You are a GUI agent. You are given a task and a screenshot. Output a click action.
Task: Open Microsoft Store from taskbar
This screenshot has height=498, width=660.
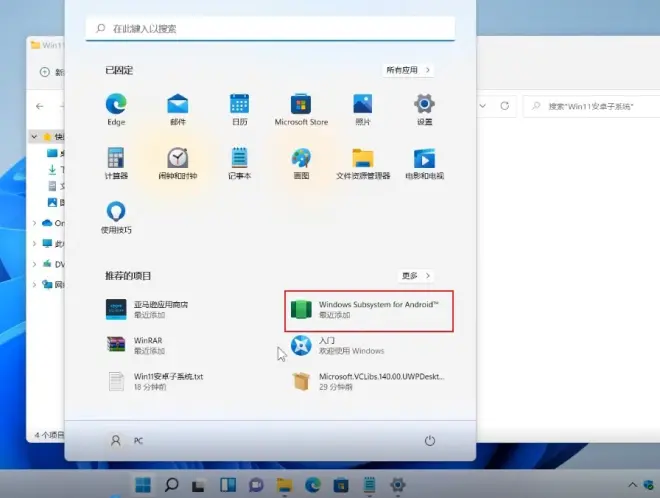[x=341, y=485]
